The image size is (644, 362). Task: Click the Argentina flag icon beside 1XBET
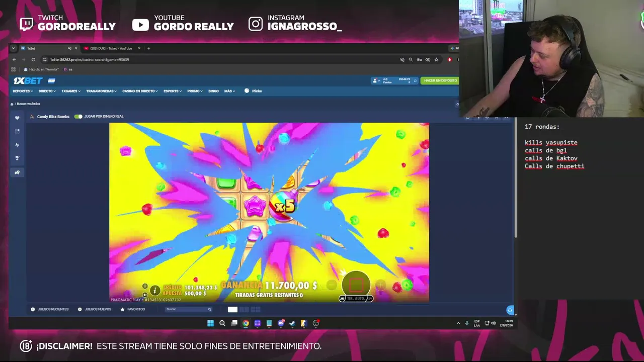pos(51,80)
